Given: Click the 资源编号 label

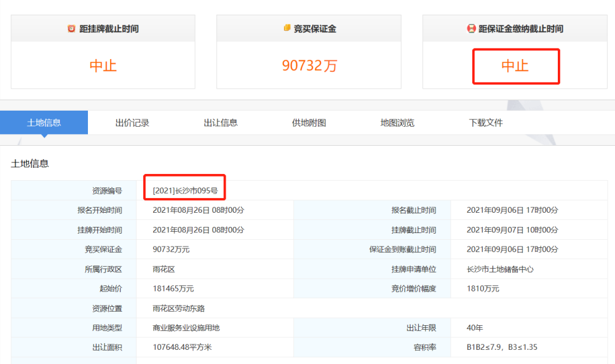Looking at the screenshot, I should (x=107, y=191).
